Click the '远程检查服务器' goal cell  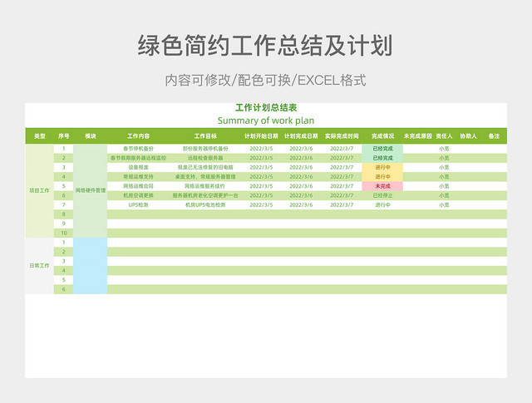pyautogui.click(x=205, y=158)
